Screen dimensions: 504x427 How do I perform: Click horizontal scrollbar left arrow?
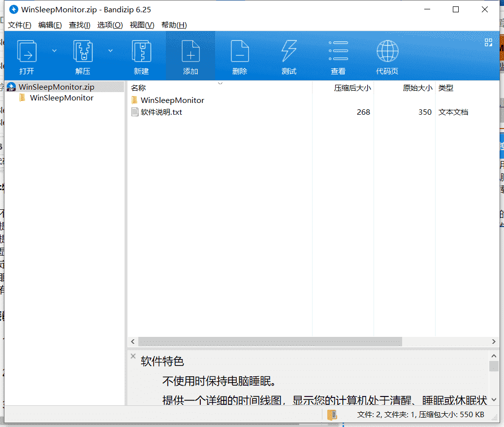pos(133,341)
